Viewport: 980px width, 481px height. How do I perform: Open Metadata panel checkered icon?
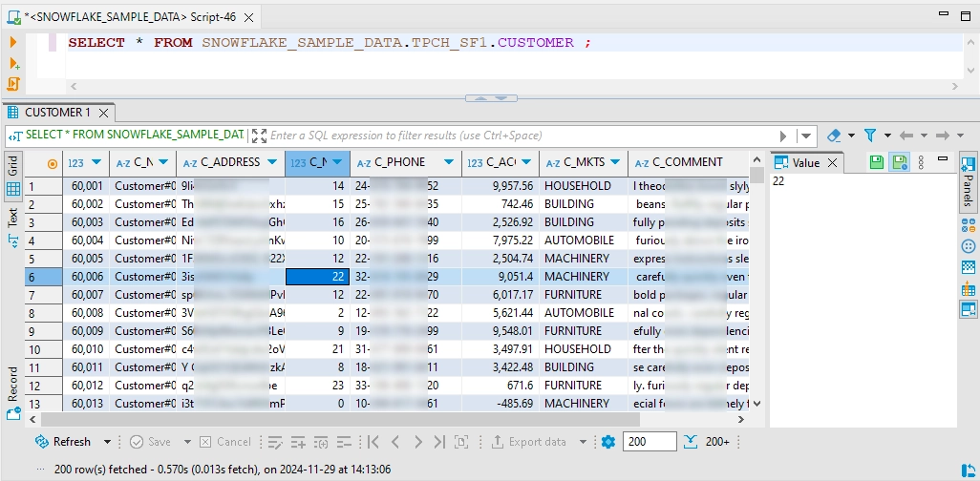pyautogui.click(x=968, y=267)
